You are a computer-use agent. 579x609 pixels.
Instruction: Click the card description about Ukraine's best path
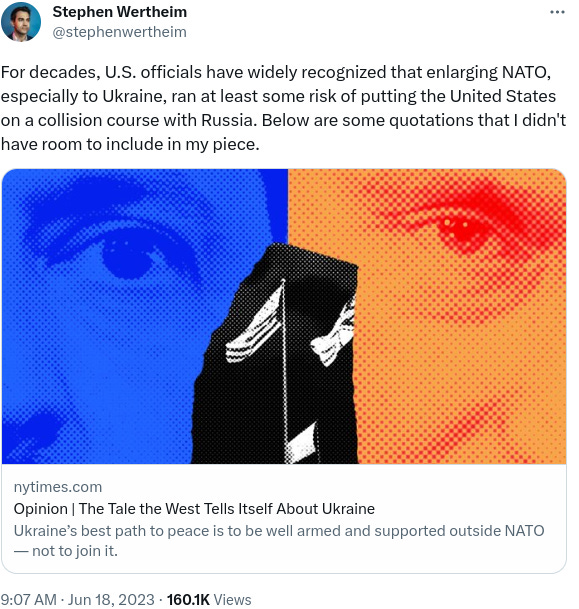pyautogui.click(x=279, y=541)
